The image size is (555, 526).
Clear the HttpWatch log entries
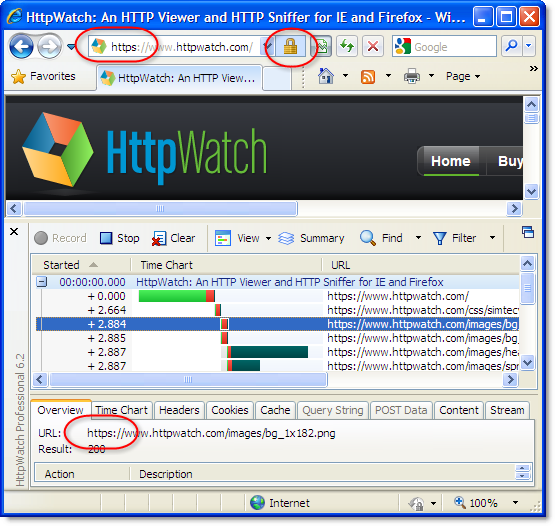(x=173, y=238)
